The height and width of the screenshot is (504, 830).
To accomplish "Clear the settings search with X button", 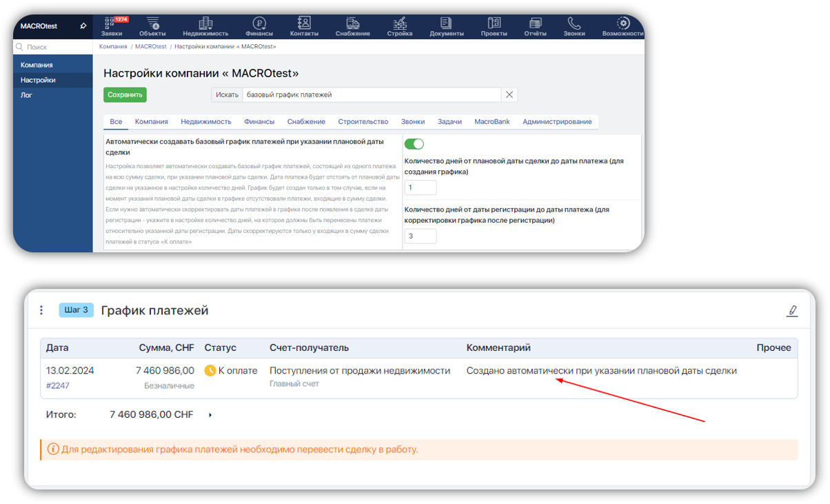I will tap(509, 95).
